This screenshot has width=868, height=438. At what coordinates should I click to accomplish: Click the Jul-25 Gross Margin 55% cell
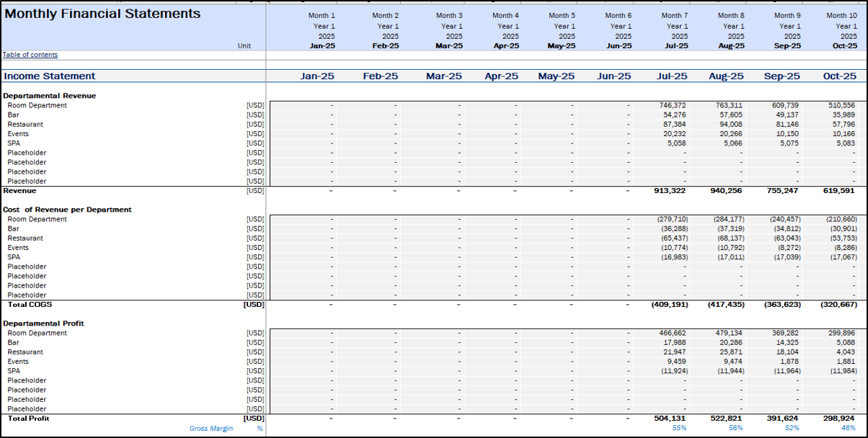680,428
